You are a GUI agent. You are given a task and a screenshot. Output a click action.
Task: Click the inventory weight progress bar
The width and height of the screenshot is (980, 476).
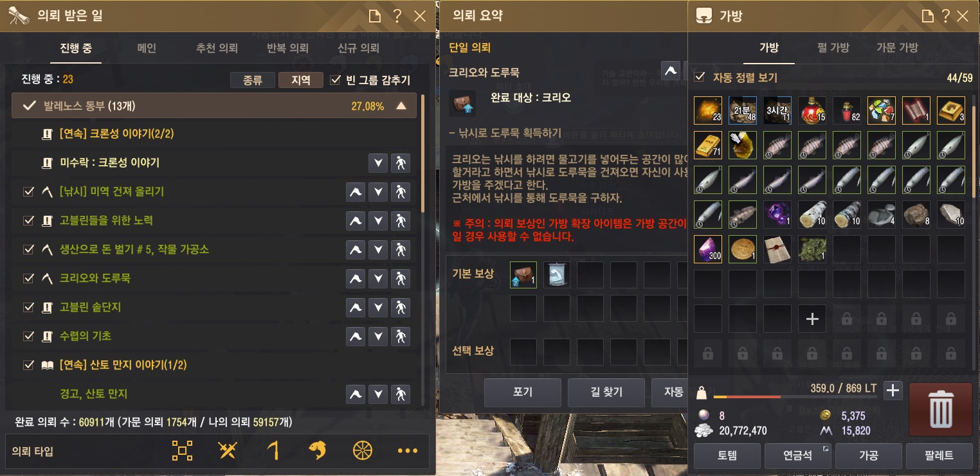(x=795, y=396)
